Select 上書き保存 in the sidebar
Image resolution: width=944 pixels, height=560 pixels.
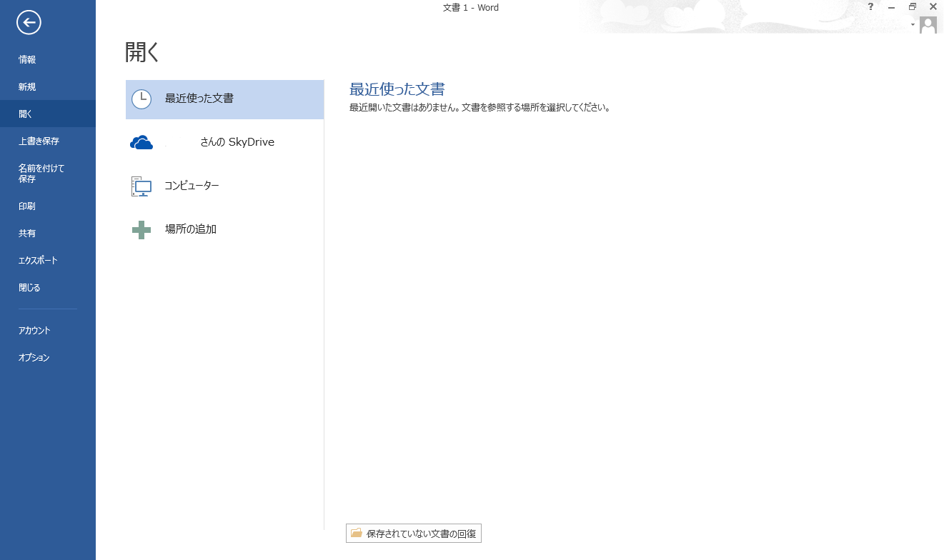pos(39,141)
